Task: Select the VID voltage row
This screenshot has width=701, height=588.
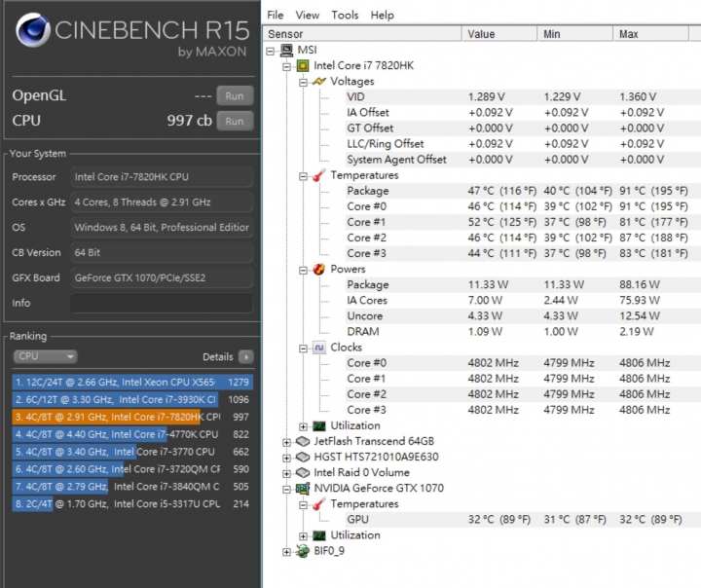Action: point(523,97)
